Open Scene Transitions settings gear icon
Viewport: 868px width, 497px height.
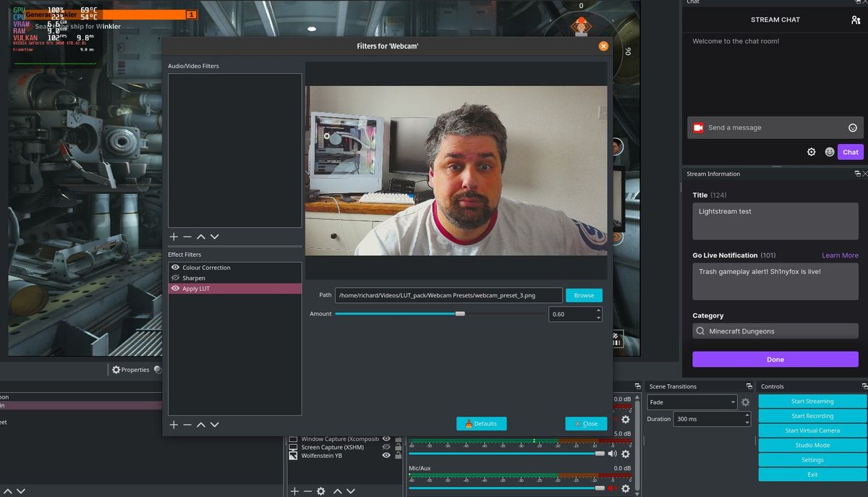click(x=745, y=402)
